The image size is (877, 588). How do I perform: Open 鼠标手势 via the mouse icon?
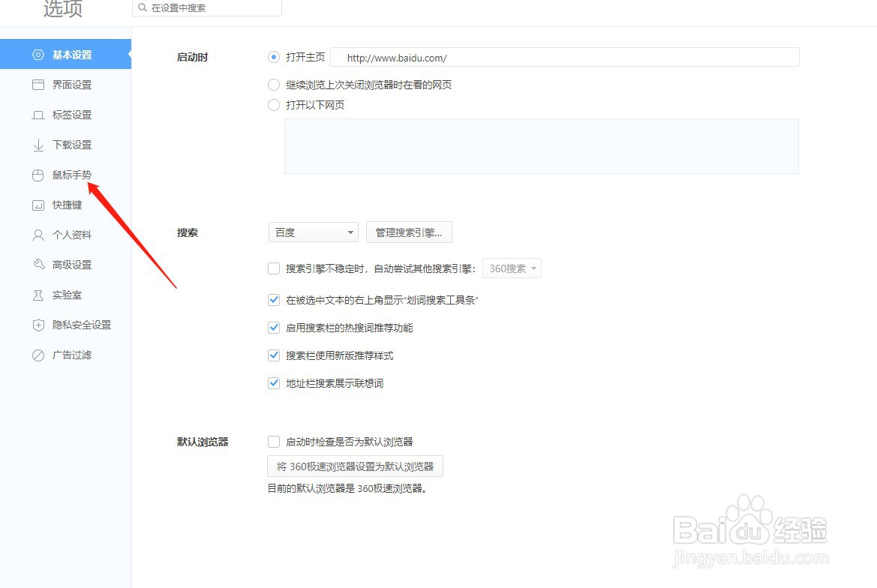[x=38, y=175]
